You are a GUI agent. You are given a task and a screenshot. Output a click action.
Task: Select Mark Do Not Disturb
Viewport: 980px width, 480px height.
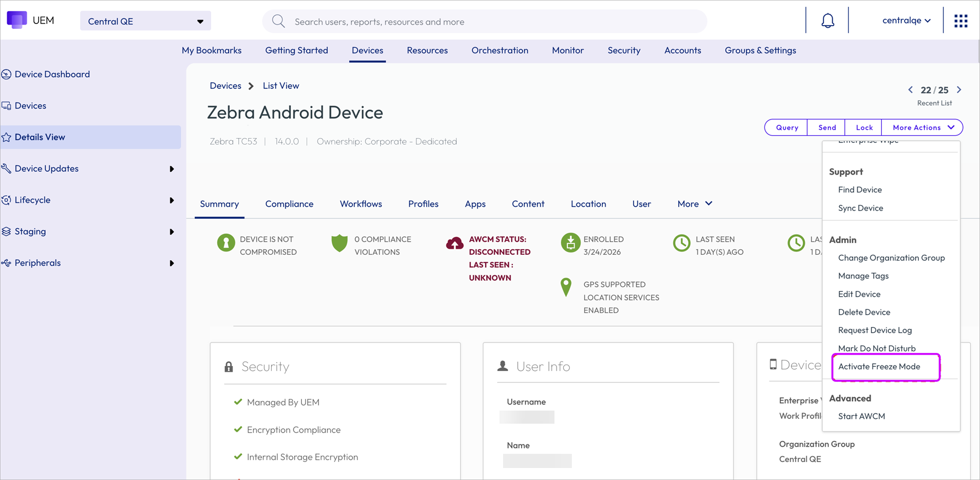[877, 349]
